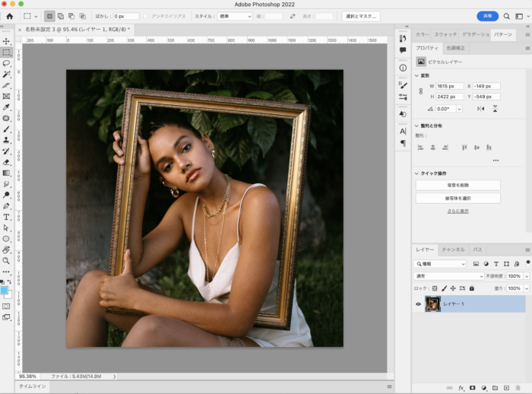532x394 pixels.
Task: Open the Search magnifier in options bar
Action: 506,16
